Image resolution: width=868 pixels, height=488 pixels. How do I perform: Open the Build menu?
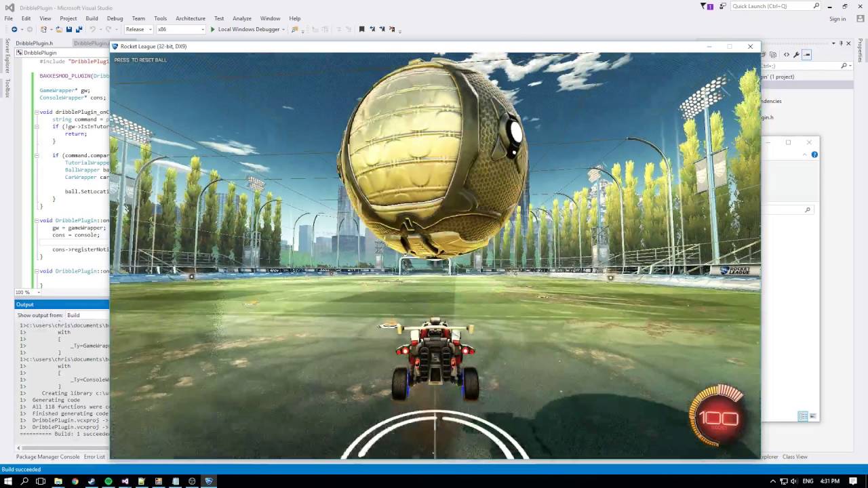click(x=92, y=18)
